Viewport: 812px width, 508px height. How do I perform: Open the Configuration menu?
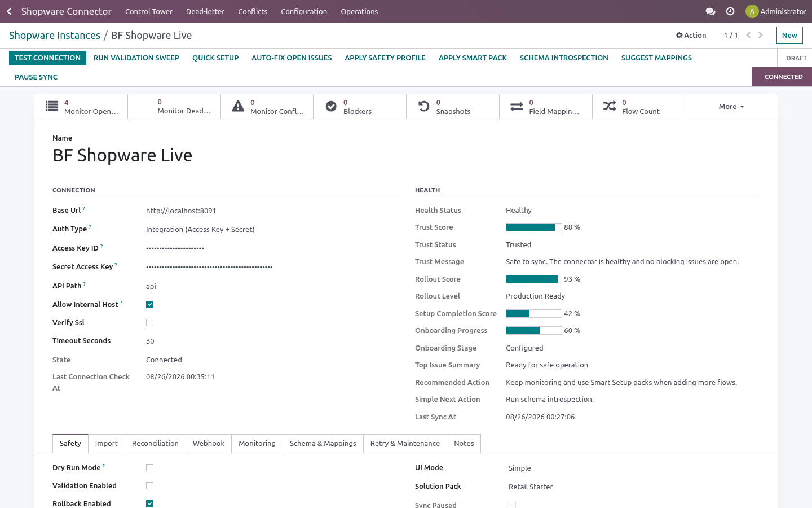[x=304, y=11]
